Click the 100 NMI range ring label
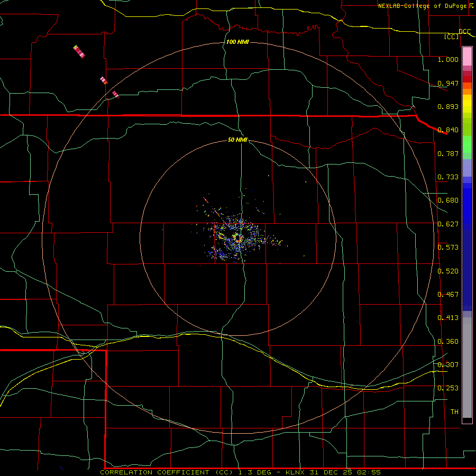The width and height of the screenshot is (476, 476). point(237,42)
